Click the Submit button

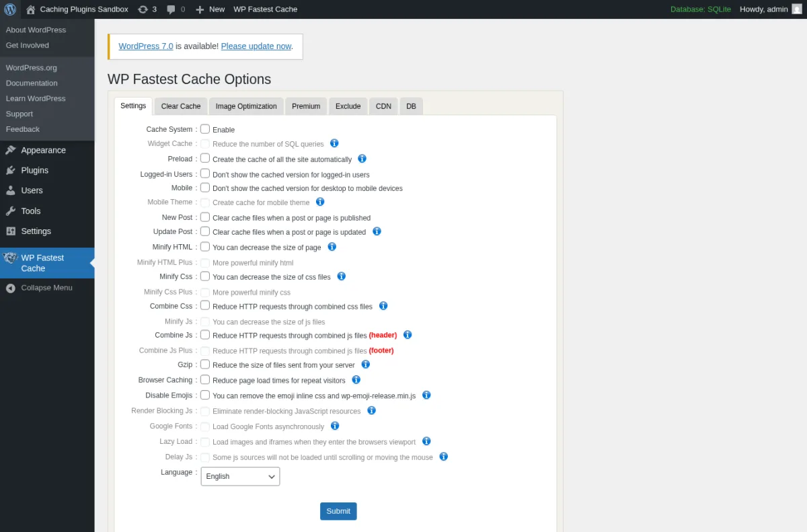(338, 511)
